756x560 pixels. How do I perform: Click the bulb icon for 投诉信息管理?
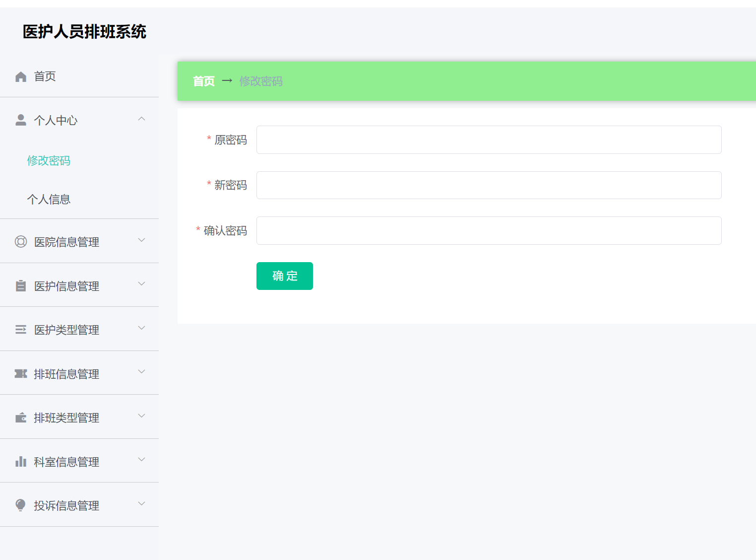click(20, 505)
